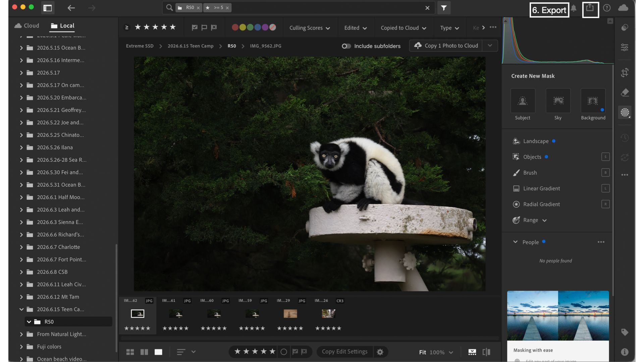Click Copy 1 Photo to Cloud
This screenshot has height=362, width=644.
pyautogui.click(x=446, y=46)
